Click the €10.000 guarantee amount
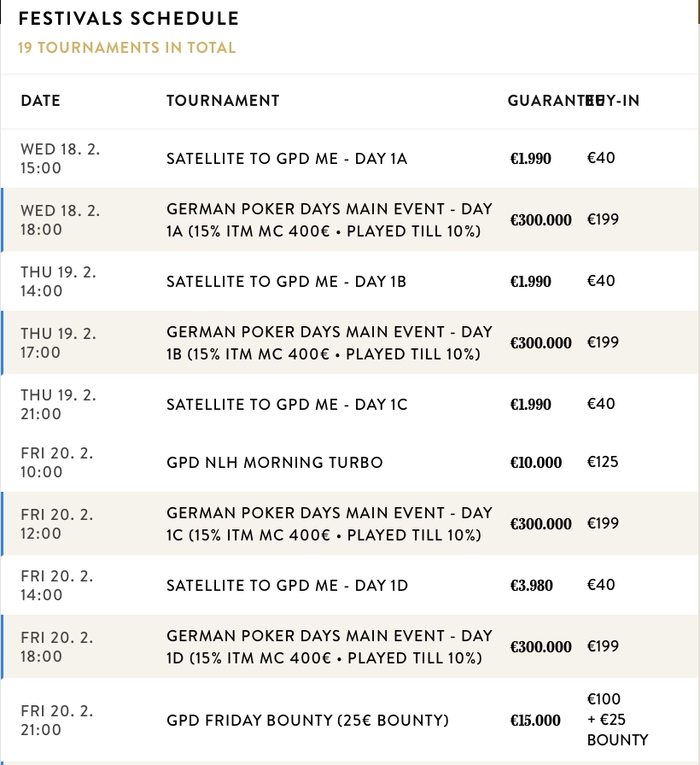 click(x=536, y=463)
